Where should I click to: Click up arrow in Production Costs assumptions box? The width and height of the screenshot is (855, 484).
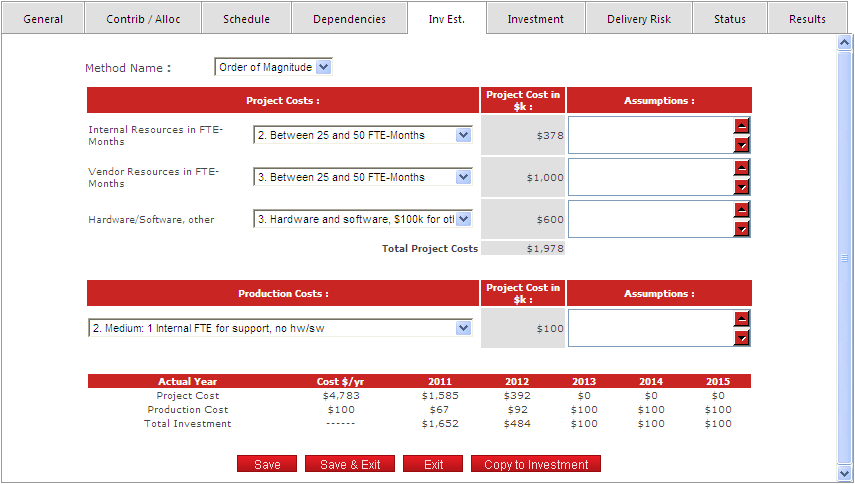741,319
